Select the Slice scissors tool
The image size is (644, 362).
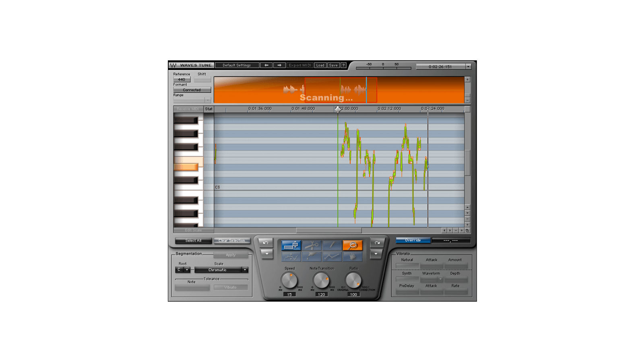(x=312, y=245)
